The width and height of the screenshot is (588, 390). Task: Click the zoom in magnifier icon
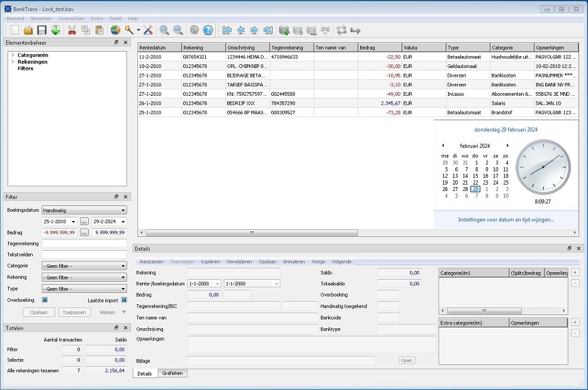164,30
